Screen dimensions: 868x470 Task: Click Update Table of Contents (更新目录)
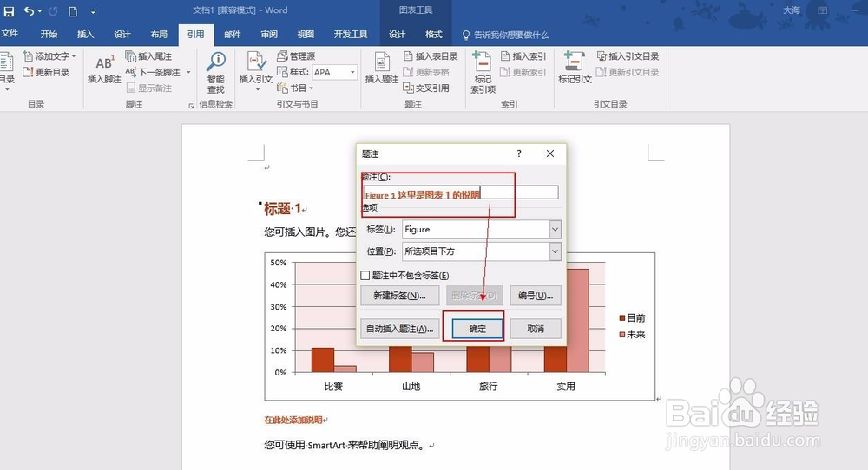click(x=47, y=72)
